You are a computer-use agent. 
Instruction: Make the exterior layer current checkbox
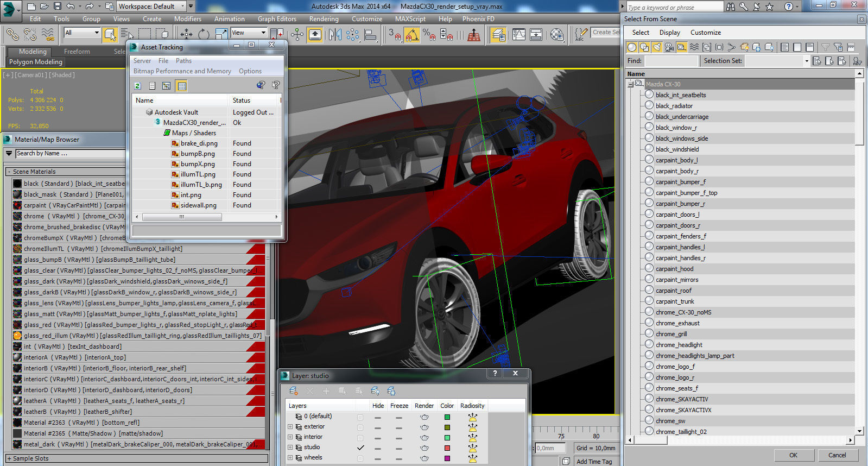[360, 427]
